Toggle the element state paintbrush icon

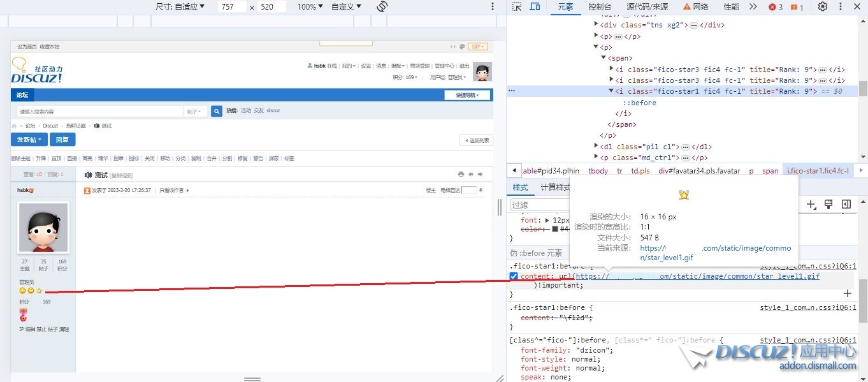(x=828, y=205)
